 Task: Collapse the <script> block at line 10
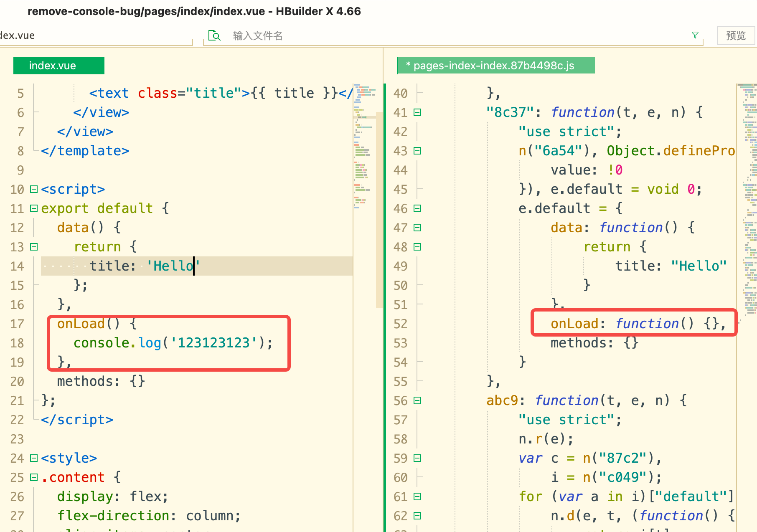click(34, 189)
